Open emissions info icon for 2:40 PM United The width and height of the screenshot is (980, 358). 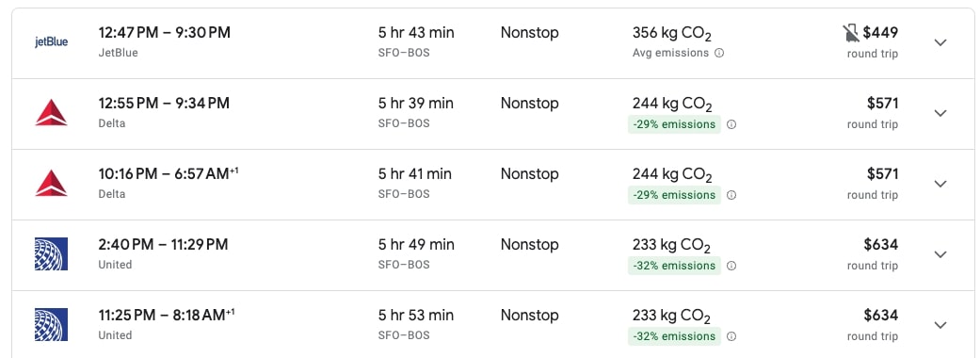pyautogui.click(x=731, y=266)
